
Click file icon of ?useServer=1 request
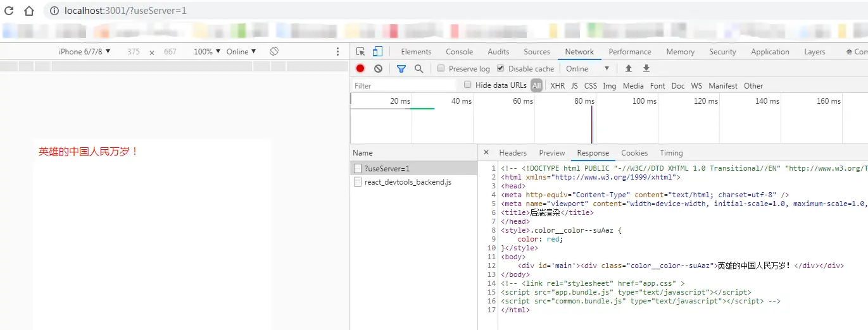point(358,168)
